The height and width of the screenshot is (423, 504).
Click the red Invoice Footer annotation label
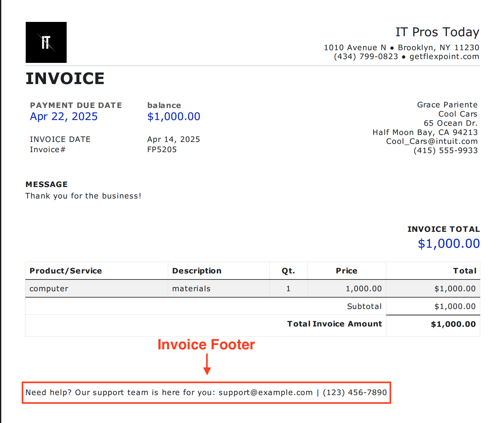[x=206, y=345]
